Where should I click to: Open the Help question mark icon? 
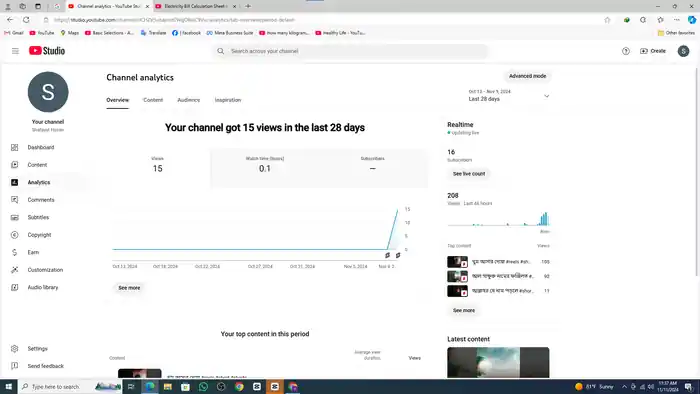click(x=625, y=51)
